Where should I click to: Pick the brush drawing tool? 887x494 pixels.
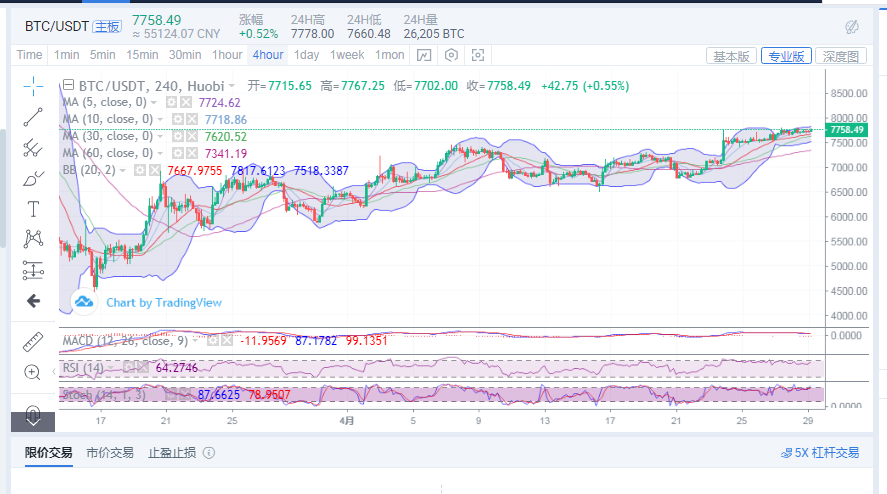point(33,178)
